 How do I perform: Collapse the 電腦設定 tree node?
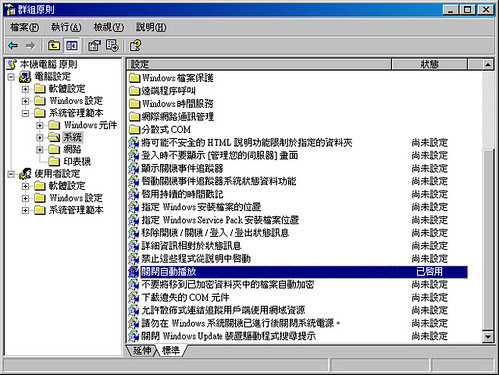[11, 77]
